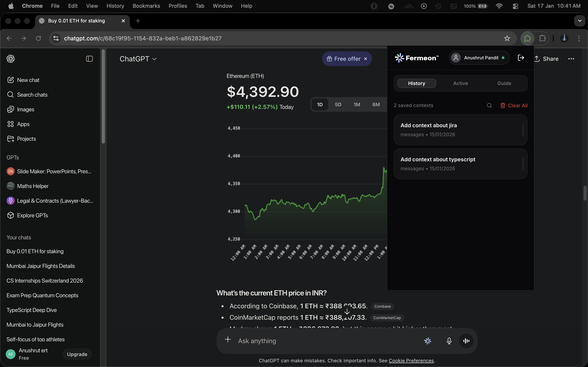
Task: Open ChatGPT voice mode
Action: (466, 341)
